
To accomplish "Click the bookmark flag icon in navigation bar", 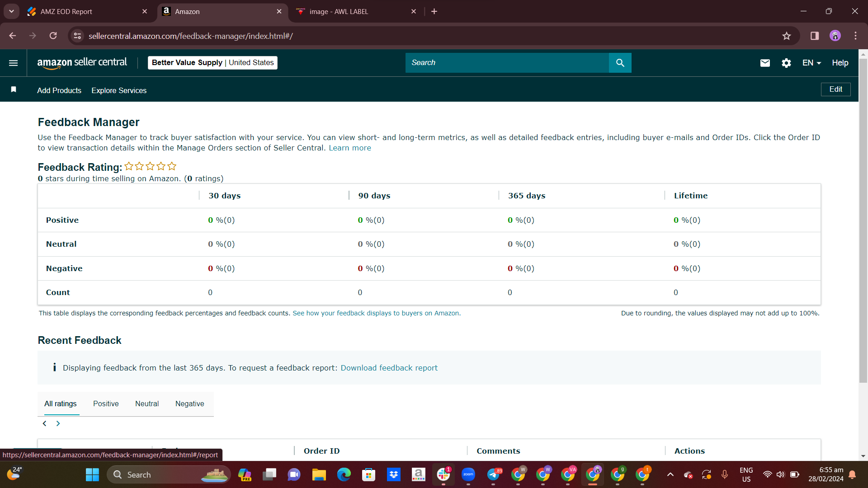I will (x=14, y=89).
